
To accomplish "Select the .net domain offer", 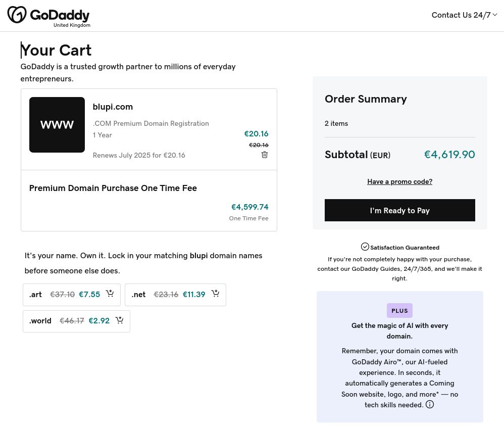I will [x=175, y=295].
